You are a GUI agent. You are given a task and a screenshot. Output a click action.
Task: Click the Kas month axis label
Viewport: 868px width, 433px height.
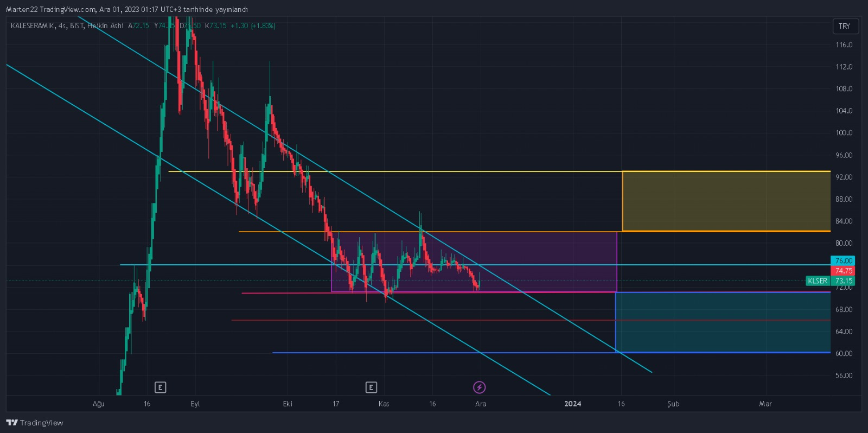pyautogui.click(x=384, y=404)
